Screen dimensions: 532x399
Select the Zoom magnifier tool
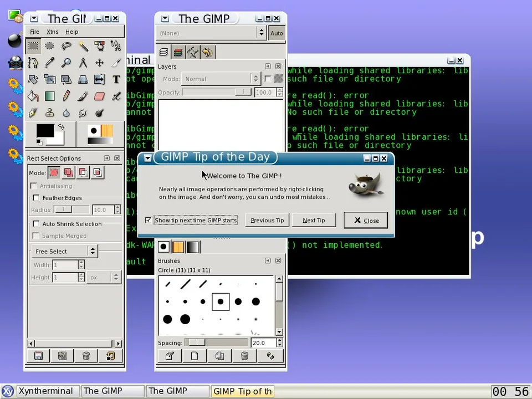(x=66, y=63)
